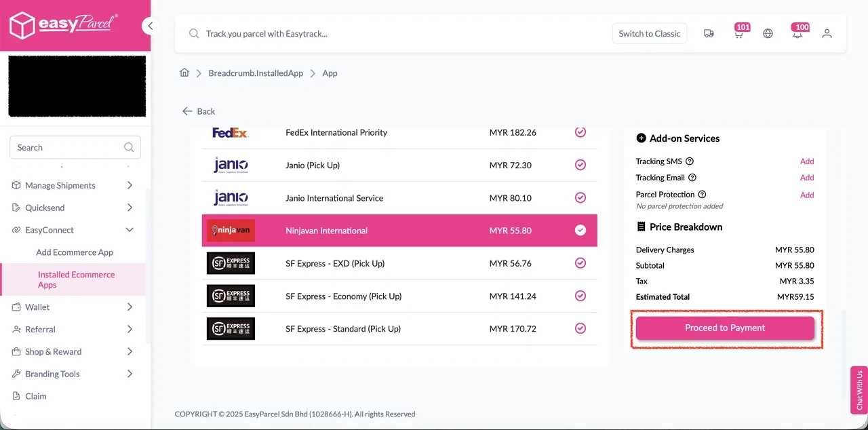Open the shopping cart with 101 items
The width and height of the screenshot is (868, 430).
[739, 33]
